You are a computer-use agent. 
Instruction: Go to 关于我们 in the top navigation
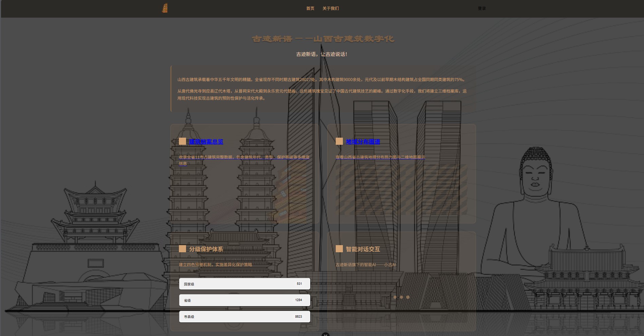[x=330, y=8]
